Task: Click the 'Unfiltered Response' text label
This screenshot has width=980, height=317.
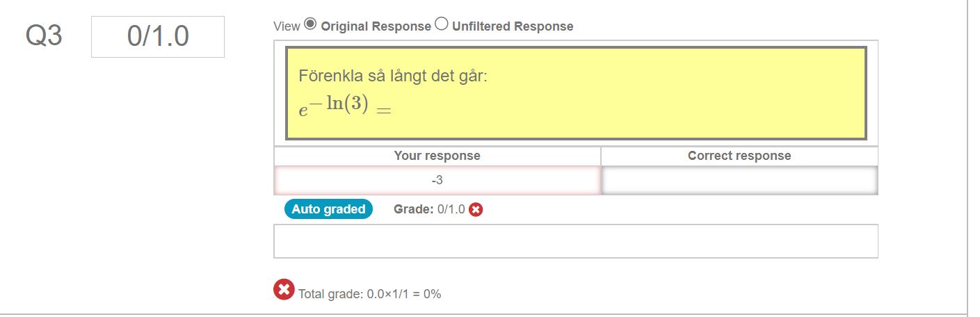Action: (513, 26)
